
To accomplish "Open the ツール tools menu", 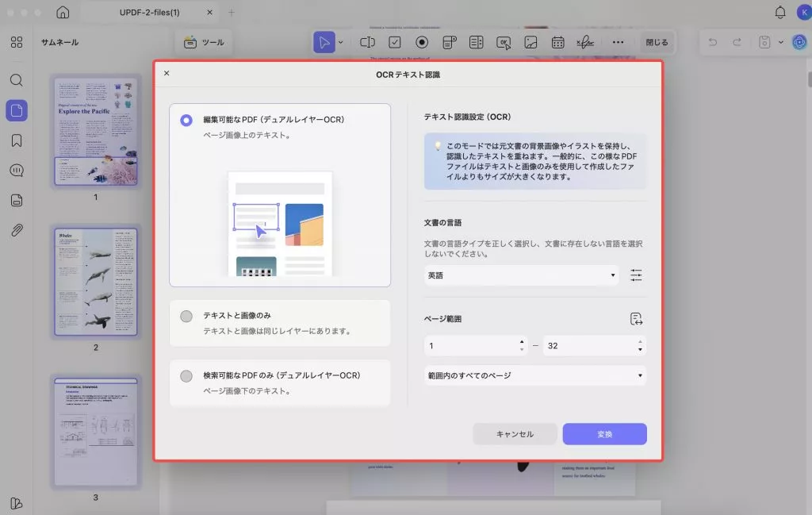I will pyautogui.click(x=204, y=42).
